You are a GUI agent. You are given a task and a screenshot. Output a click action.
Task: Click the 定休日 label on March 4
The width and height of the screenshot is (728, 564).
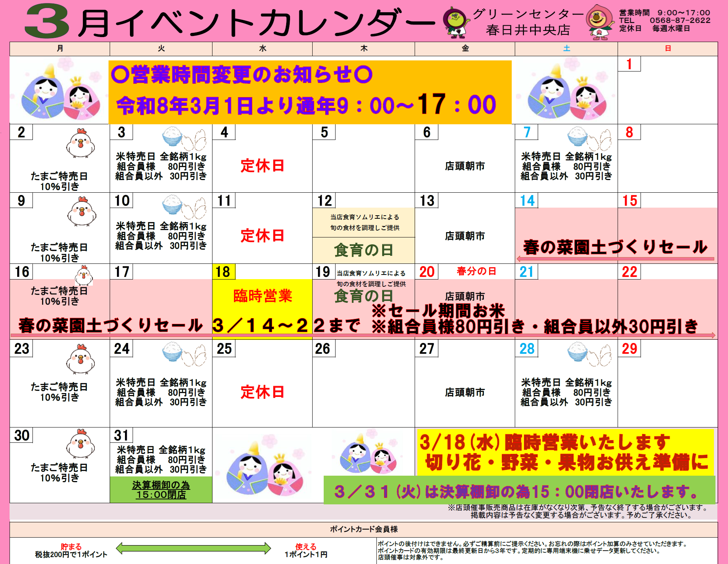263,166
